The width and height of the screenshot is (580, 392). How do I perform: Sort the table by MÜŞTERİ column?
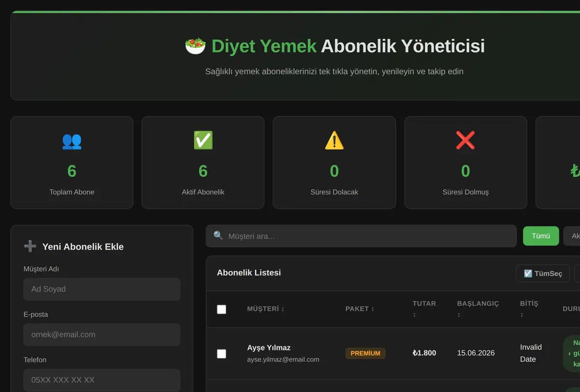pos(266,309)
